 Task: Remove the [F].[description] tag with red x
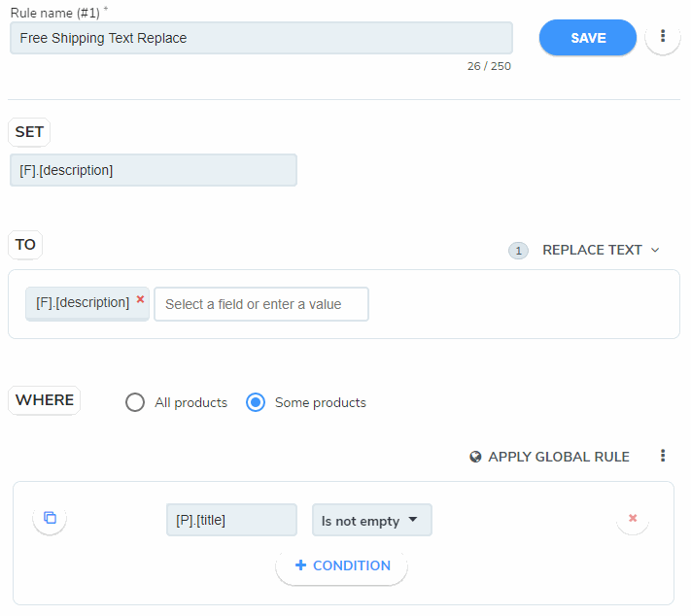tap(140, 299)
